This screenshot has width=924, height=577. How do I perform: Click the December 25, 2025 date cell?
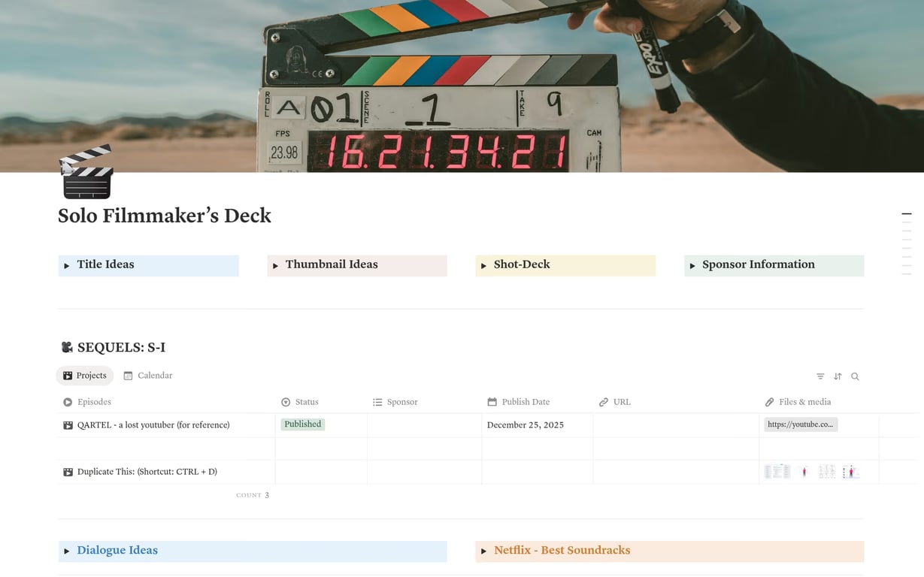526,425
